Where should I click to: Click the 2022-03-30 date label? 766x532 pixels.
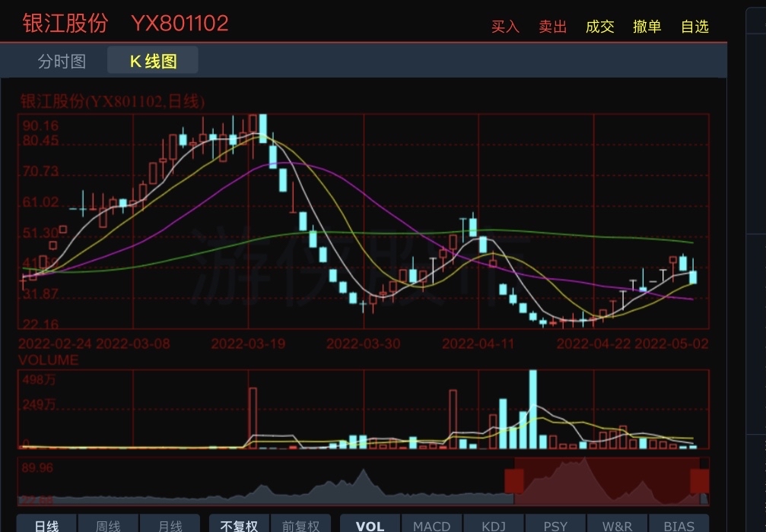click(x=364, y=344)
